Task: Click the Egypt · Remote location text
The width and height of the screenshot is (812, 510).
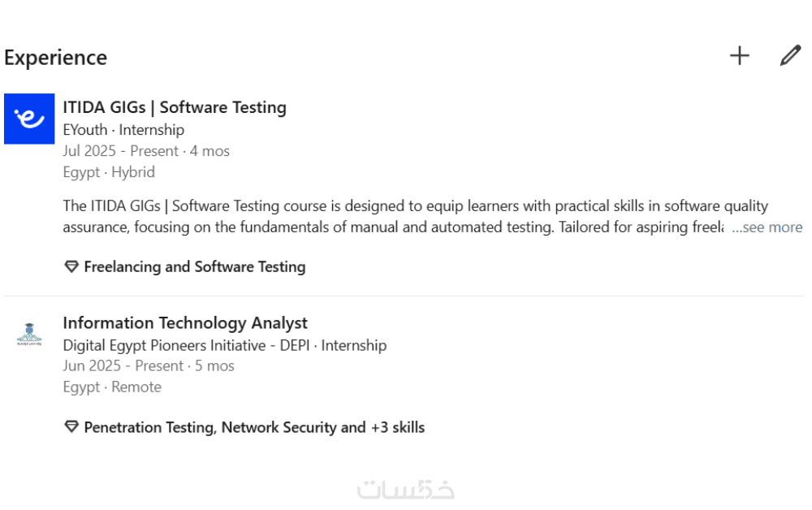Action: tap(112, 387)
